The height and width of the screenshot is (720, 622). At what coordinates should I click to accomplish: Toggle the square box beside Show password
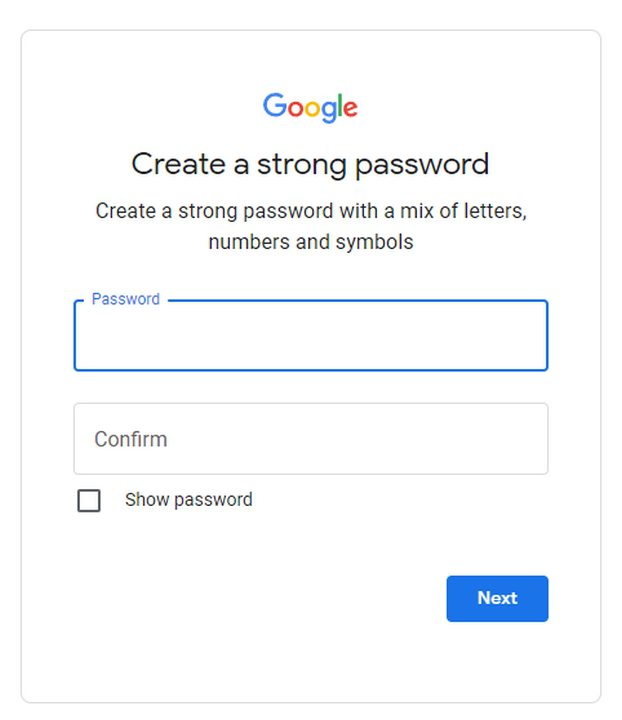pyautogui.click(x=89, y=500)
